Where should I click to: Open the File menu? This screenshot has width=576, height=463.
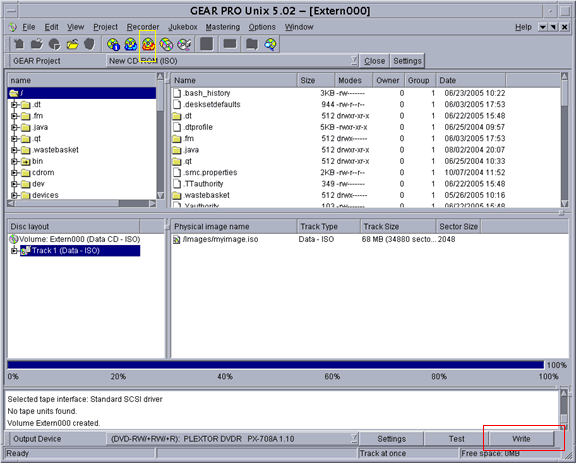tap(29, 27)
